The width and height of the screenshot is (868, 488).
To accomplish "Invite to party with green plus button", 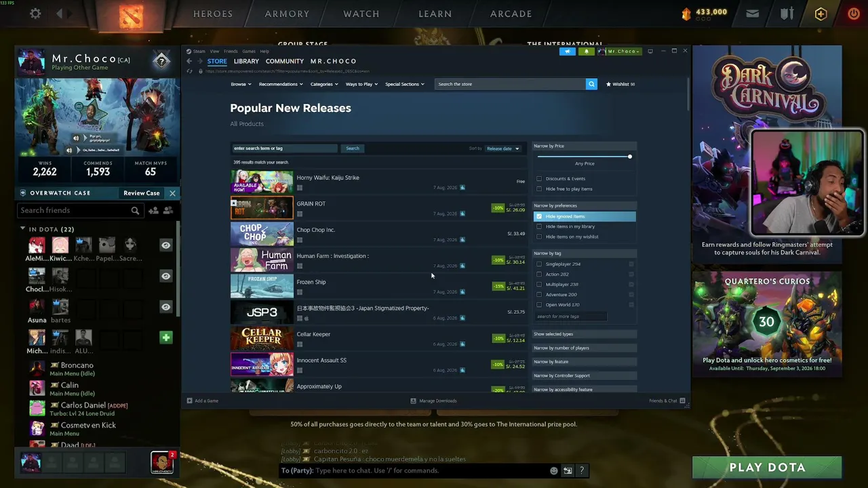I will point(165,337).
